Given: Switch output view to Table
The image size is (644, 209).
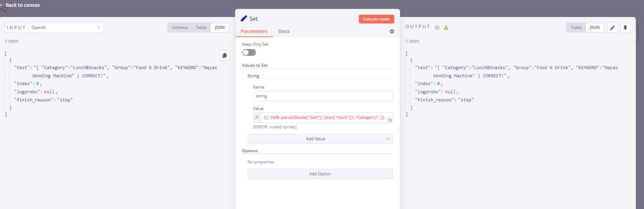Looking at the screenshot, I should pyautogui.click(x=576, y=28).
